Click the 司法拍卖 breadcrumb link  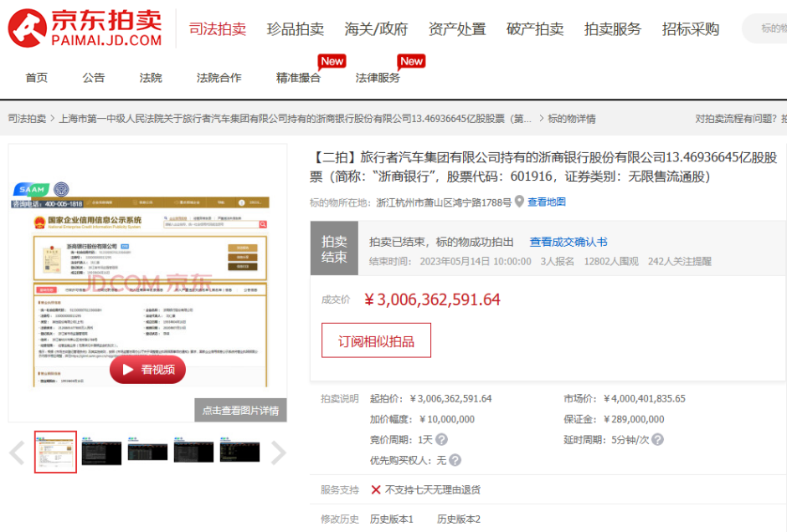27,119
